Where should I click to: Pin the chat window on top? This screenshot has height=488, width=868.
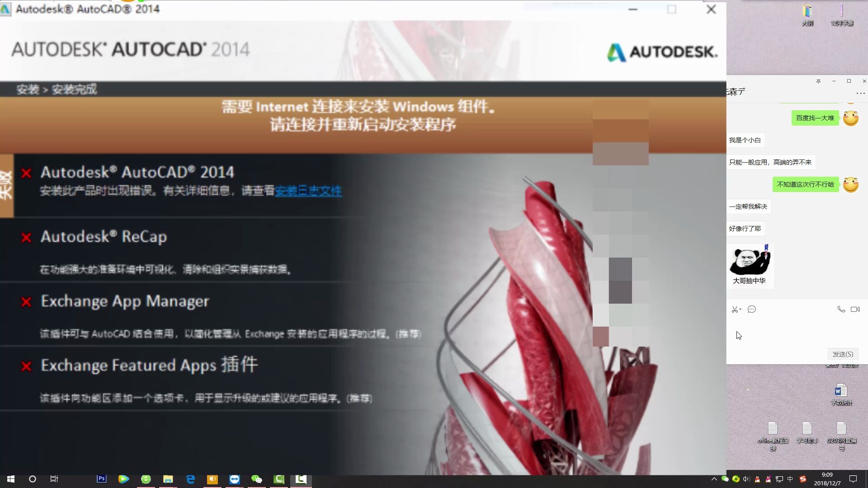click(818, 81)
